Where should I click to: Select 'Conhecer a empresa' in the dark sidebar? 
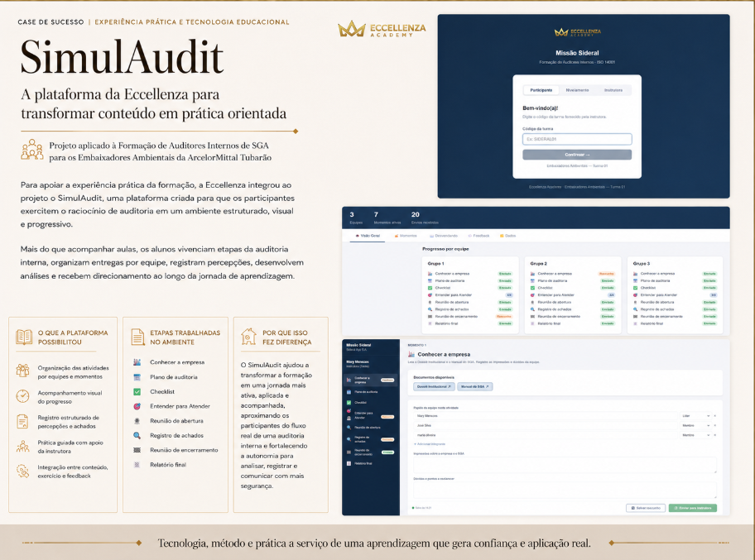370,380
